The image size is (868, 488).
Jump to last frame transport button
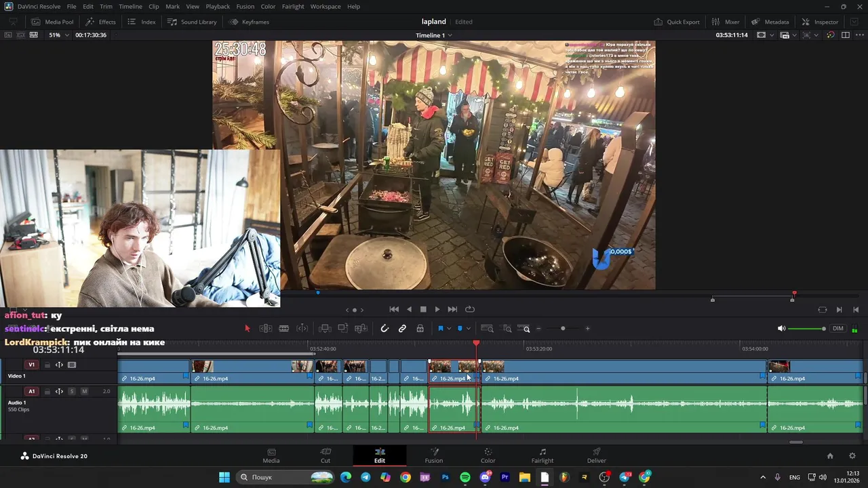point(452,310)
